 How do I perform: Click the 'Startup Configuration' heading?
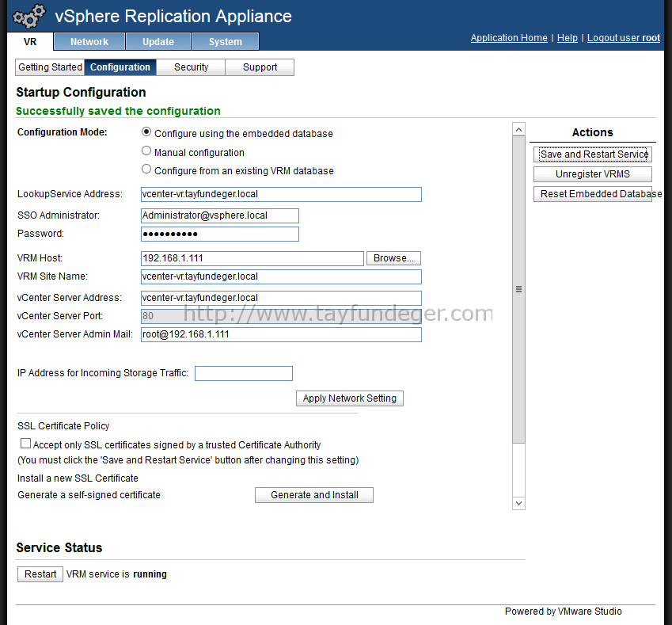pyautogui.click(x=81, y=92)
